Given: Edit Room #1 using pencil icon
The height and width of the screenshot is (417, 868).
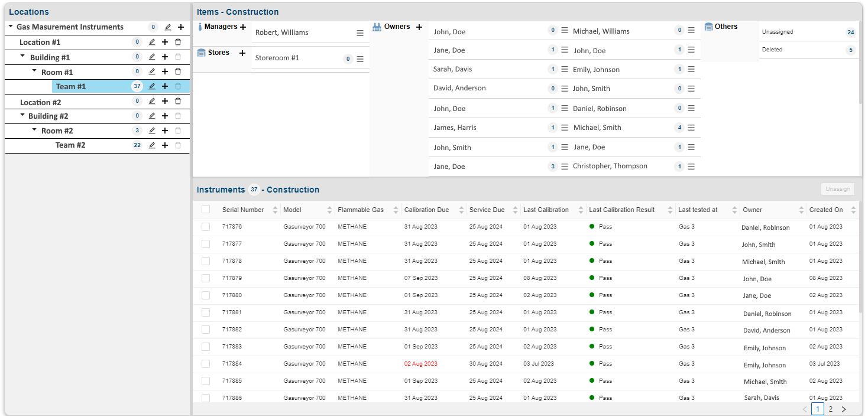Looking at the screenshot, I should click(152, 71).
